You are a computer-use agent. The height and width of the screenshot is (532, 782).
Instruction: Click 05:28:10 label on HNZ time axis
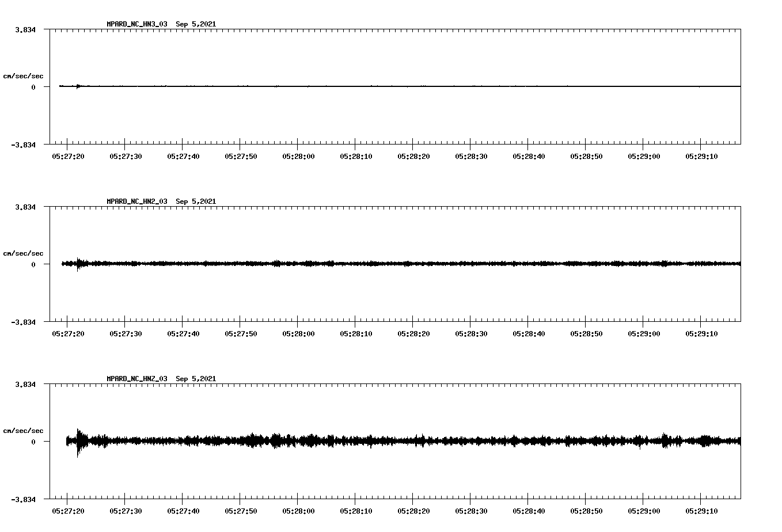tap(356, 511)
